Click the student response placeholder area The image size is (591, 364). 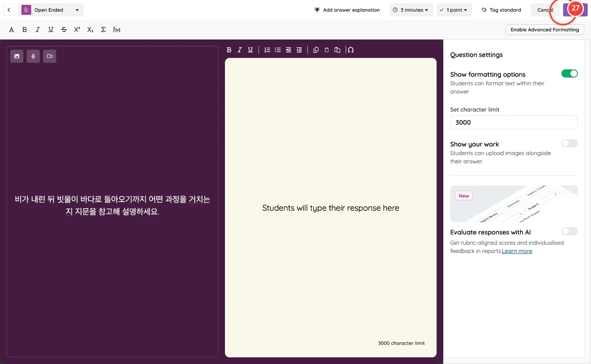tap(331, 208)
